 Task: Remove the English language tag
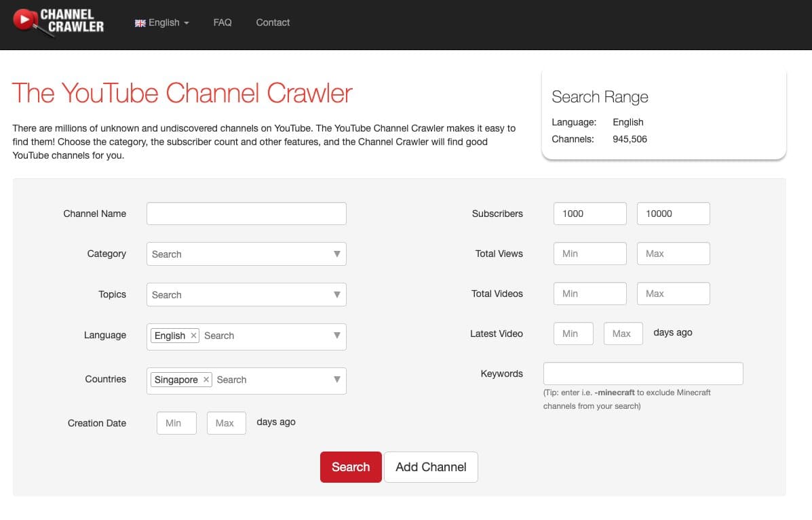193,336
